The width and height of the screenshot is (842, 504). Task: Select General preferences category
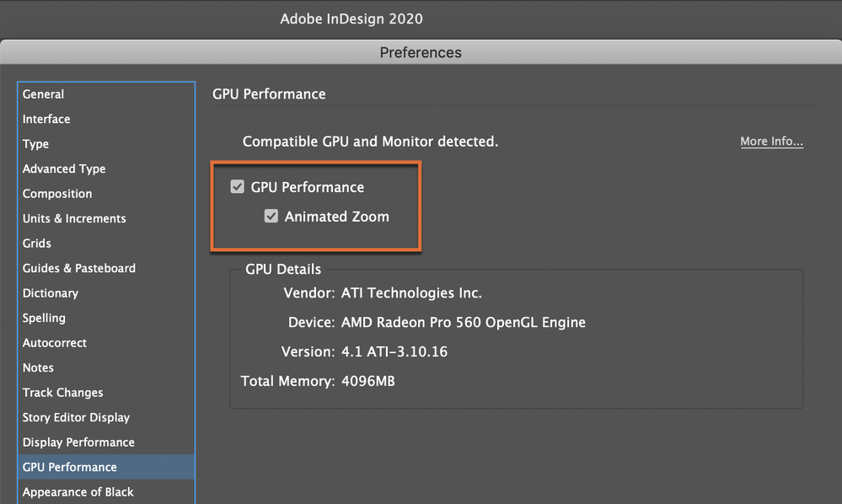[x=44, y=94]
